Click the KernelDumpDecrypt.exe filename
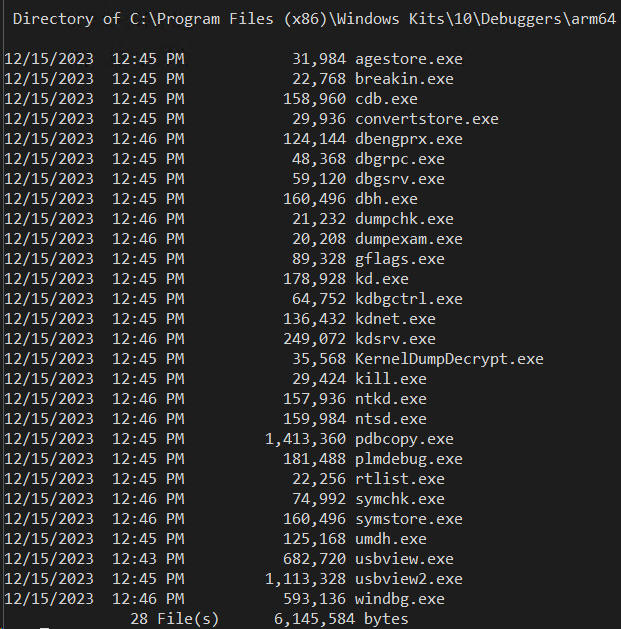621x629 pixels. [x=449, y=359]
